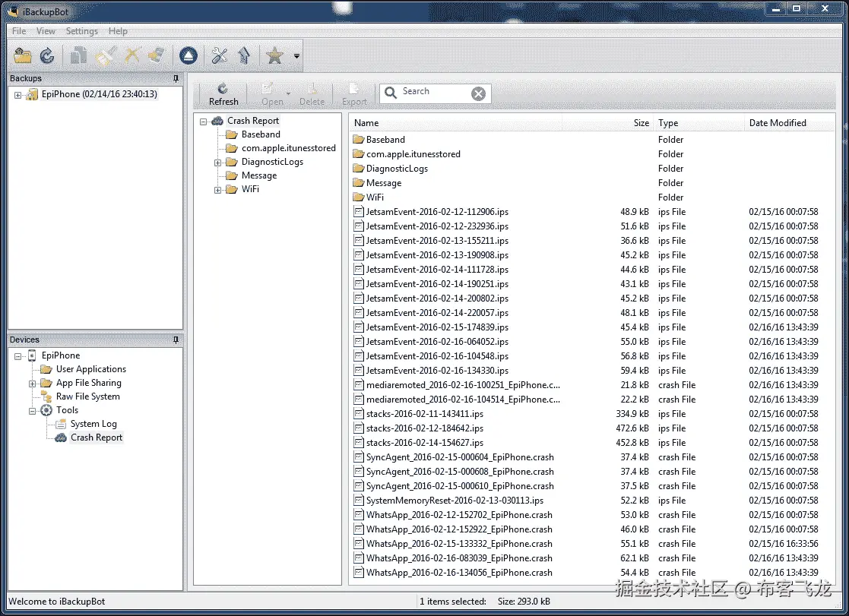849x616 pixels.
Task: Open the wrench and screwdriver tools icon
Action: tap(220, 55)
